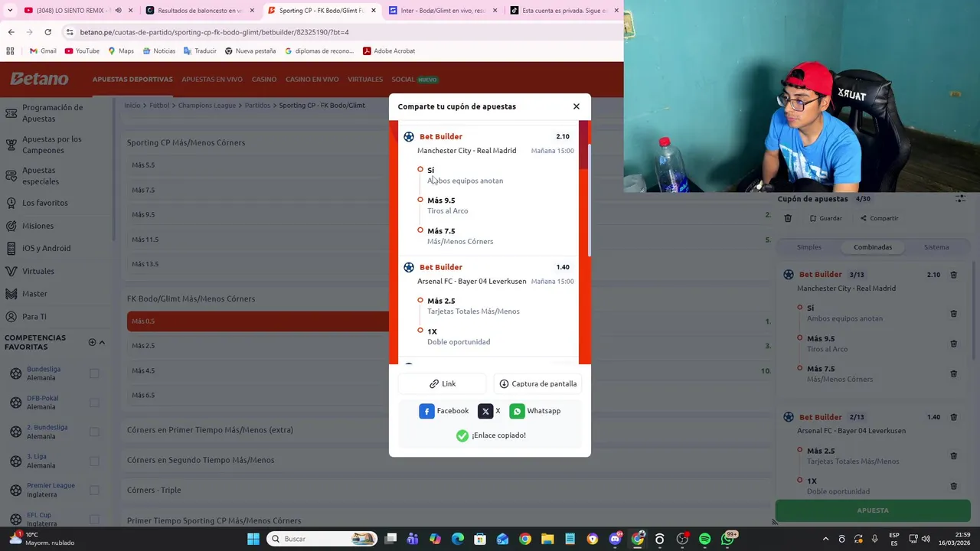Viewport: 980px width, 551px height.
Task: Remove Más/Menos Córners Más 7.5 selection
Action: pyautogui.click(x=953, y=373)
